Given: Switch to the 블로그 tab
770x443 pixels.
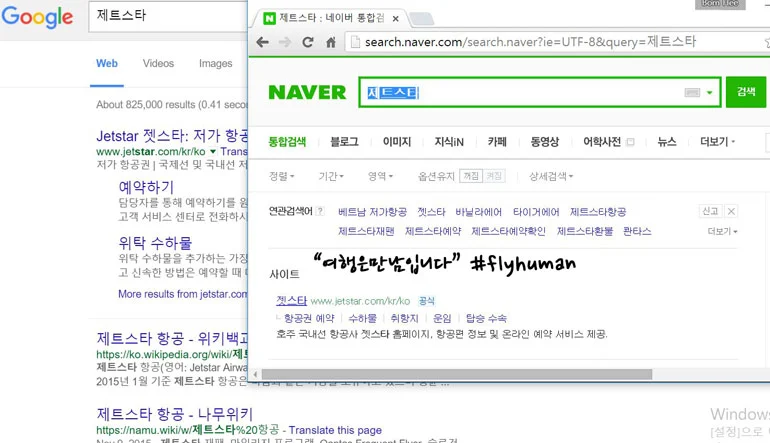Looking at the screenshot, I should 344,142.
